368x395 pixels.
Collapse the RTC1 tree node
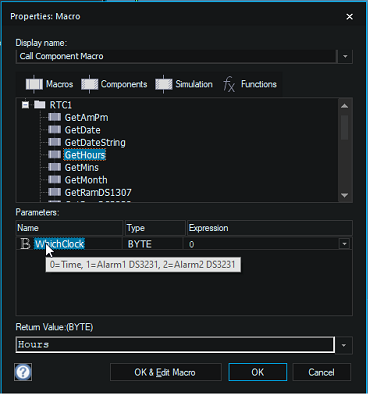click(25, 105)
